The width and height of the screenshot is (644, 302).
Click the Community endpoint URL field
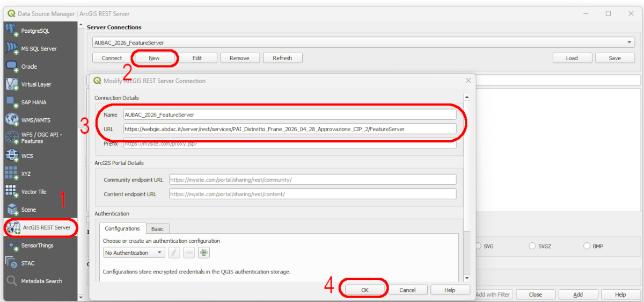(x=312, y=179)
